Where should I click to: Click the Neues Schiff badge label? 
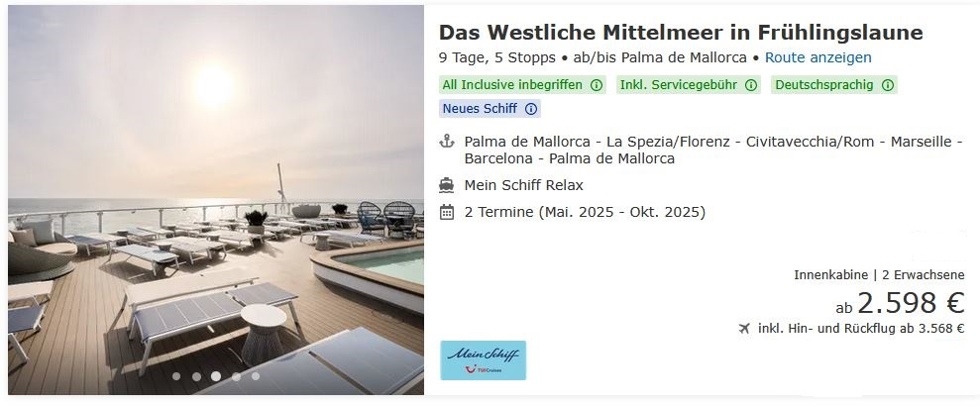(x=480, y=109)
